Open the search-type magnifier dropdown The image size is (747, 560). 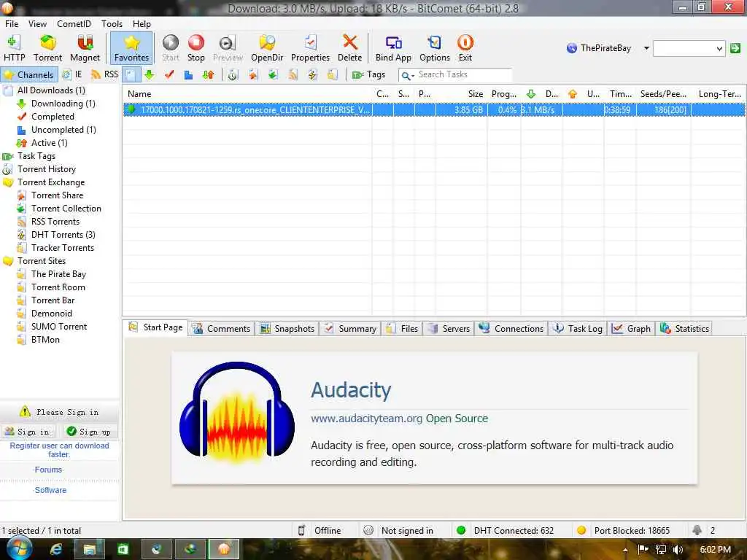tap(406, 75)
